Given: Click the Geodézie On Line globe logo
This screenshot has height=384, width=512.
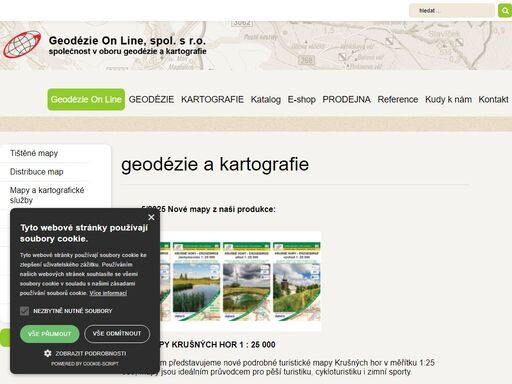Looking at the screenshot, I should (x=22, y=44).
